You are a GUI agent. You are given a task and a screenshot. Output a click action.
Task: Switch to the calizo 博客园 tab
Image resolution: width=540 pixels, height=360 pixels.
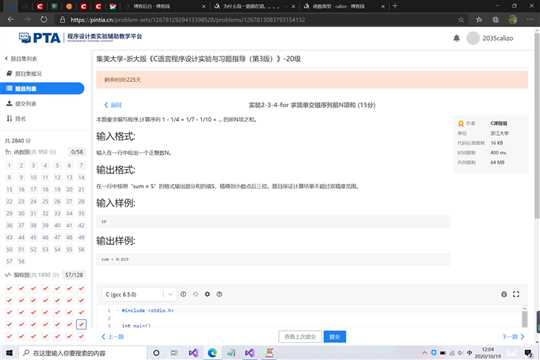pos(344,6)
